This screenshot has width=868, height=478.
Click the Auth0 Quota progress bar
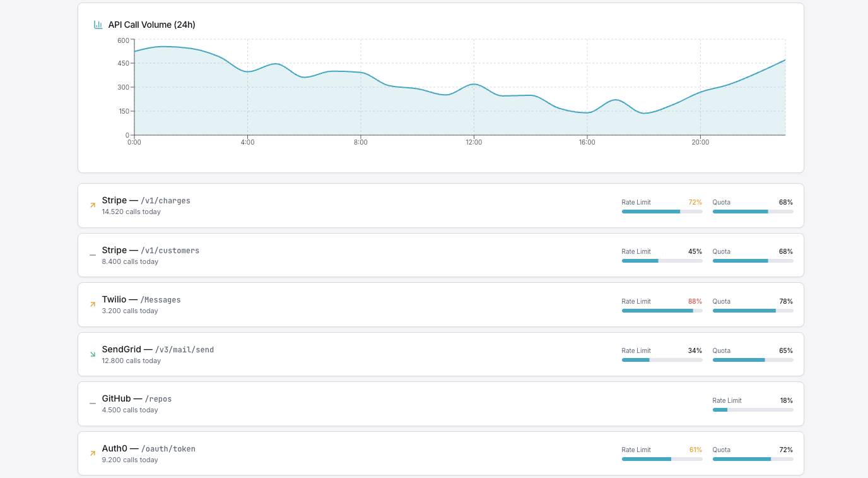point(753,459)
